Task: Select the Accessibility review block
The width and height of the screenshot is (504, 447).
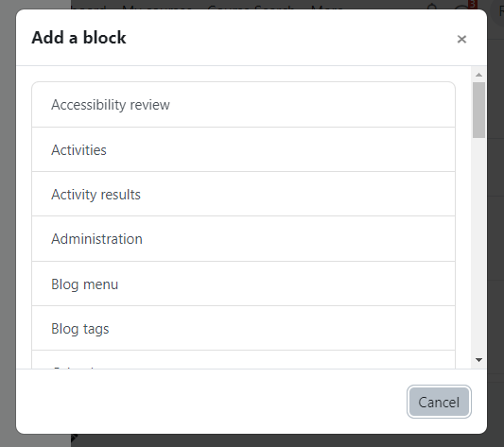Action: pos(243,105)
